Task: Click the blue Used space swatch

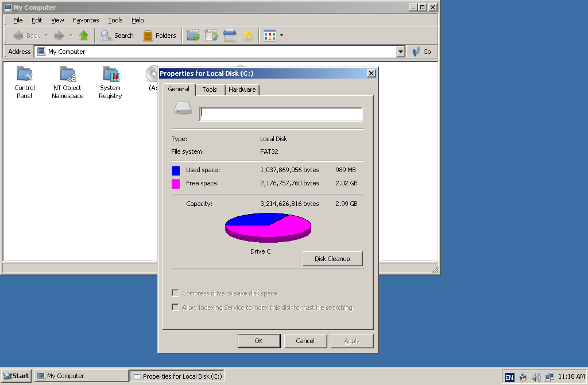Action: (x=176, y=170)
